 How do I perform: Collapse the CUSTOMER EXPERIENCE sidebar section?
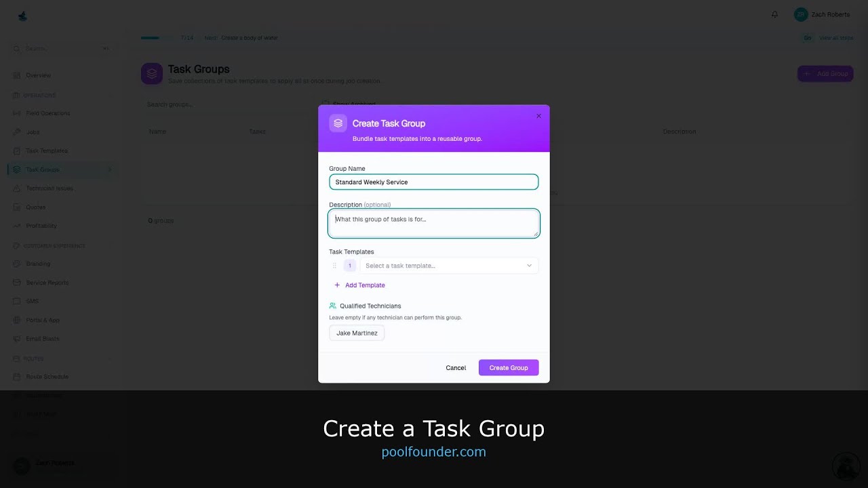[x=61, y=245]
